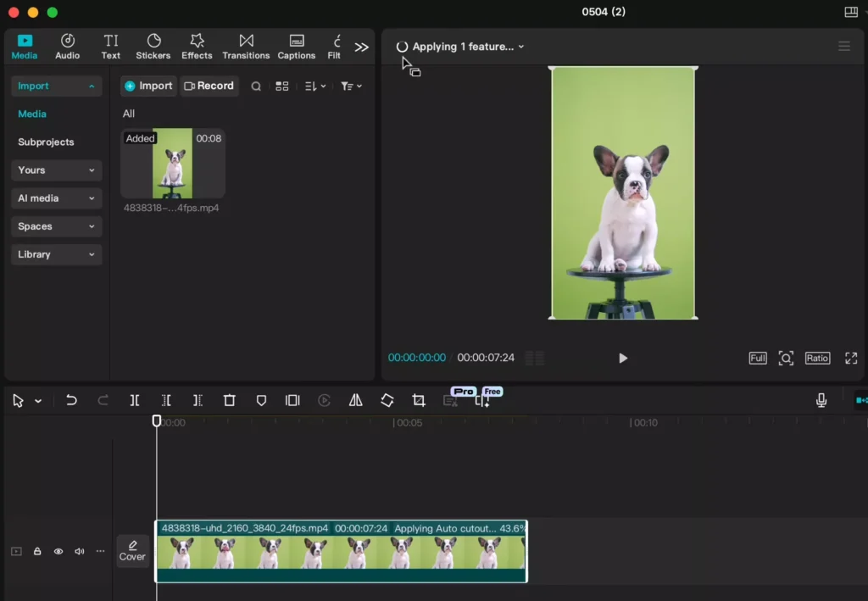Open the Captions tab

(296, 47)
